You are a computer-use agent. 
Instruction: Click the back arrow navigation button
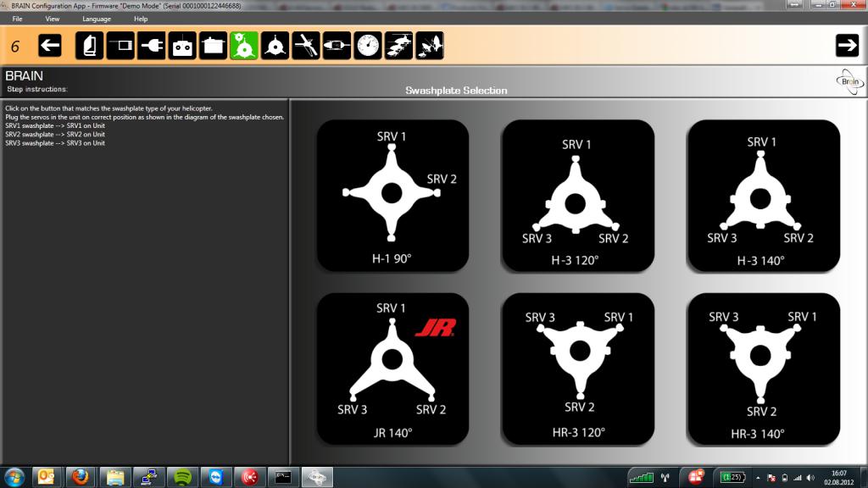coord(50,46)
